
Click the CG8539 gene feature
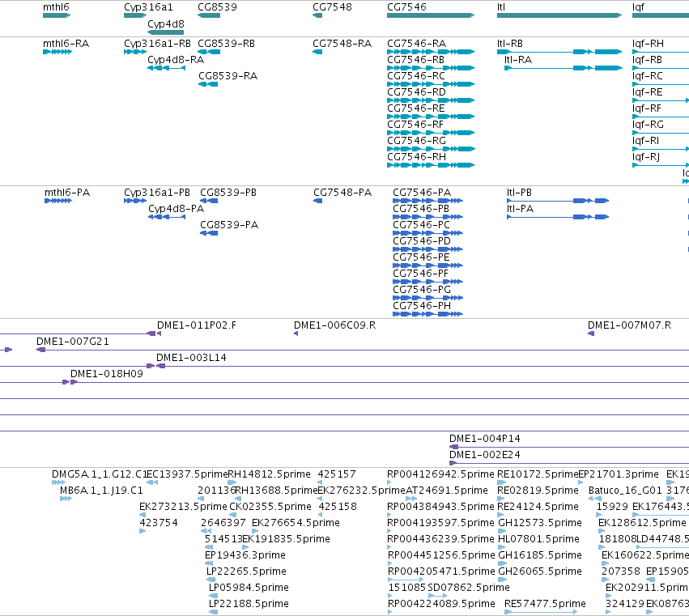(209, 15)
